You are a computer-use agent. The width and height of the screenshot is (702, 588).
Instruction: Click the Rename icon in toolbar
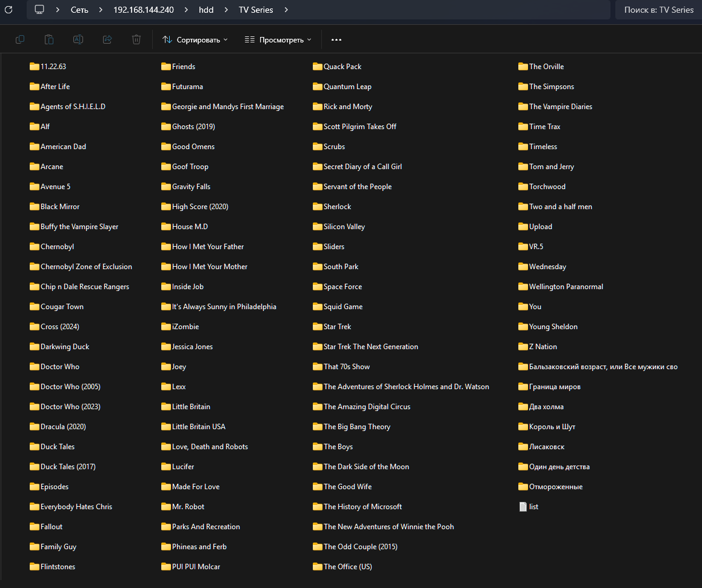click(x=78, y=39)
